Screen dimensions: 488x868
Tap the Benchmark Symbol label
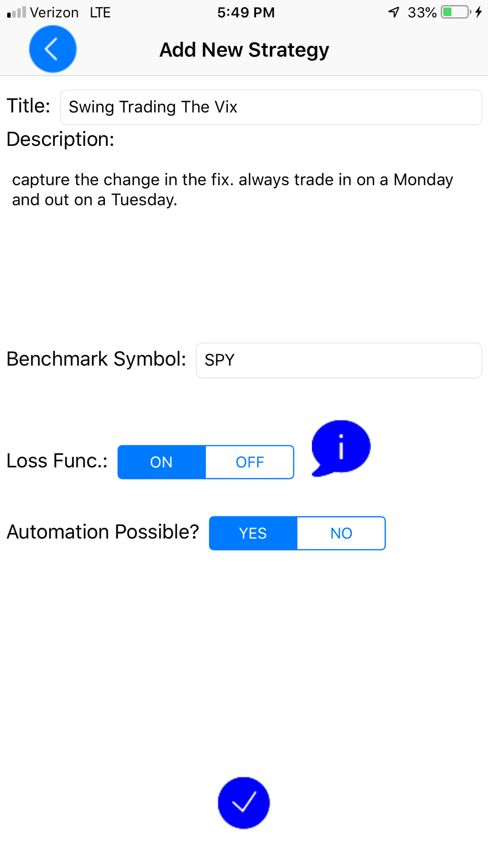96,359
